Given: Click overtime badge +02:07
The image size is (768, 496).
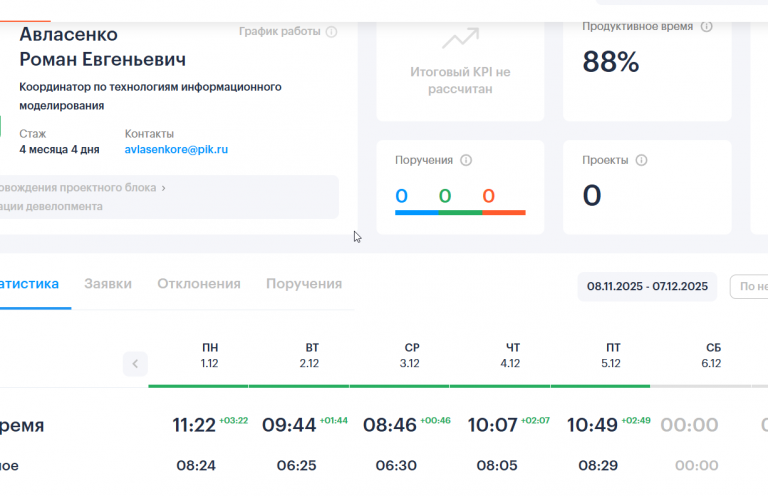Looking at the screenshot, I should pos(535,421).
